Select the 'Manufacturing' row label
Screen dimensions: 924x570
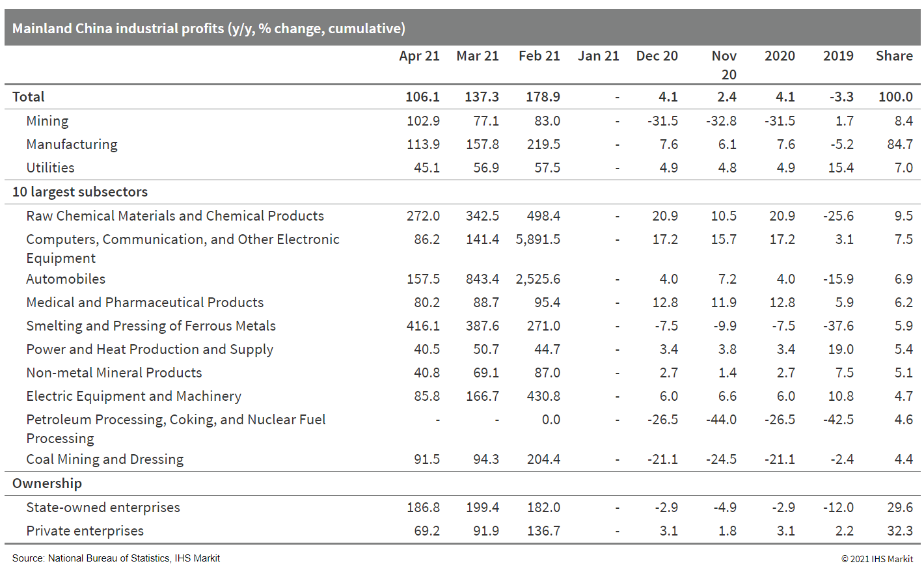point(72,144)
